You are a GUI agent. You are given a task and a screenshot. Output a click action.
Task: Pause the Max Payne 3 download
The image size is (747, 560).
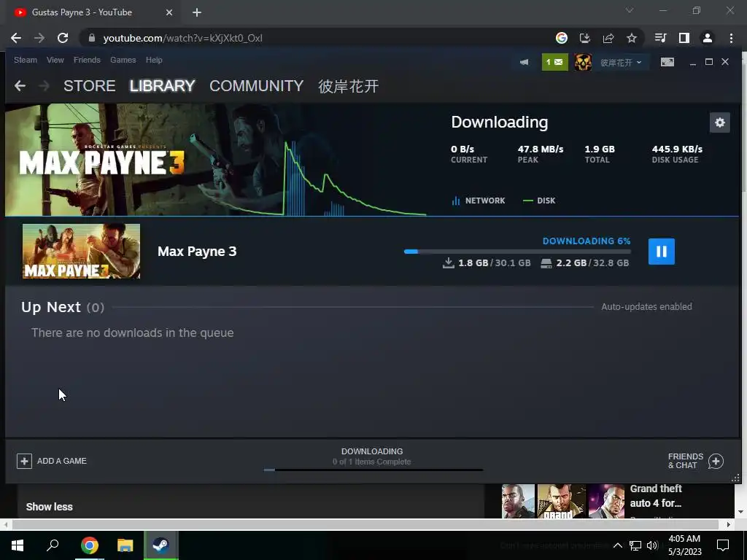pos(661,252)
